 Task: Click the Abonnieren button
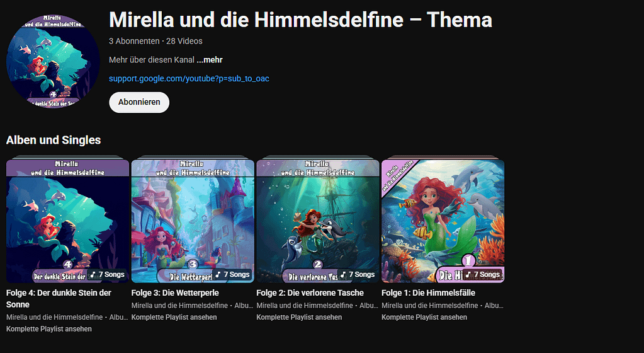(x=139, y=102)
